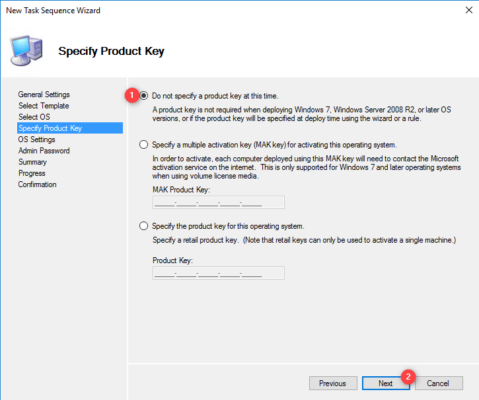Open General Settings step in sidebar
This screenshot has height=400, width=479.
pos(44,94)
